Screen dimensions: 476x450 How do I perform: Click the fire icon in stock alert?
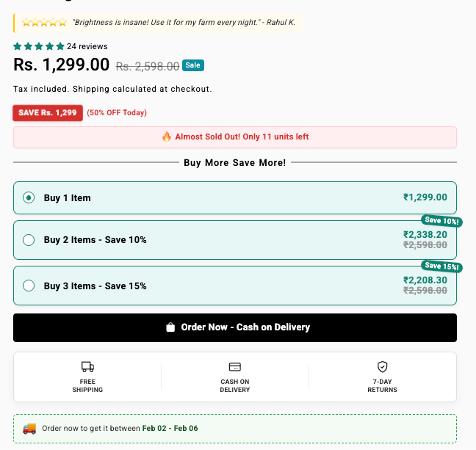click(x=167, y=137)
